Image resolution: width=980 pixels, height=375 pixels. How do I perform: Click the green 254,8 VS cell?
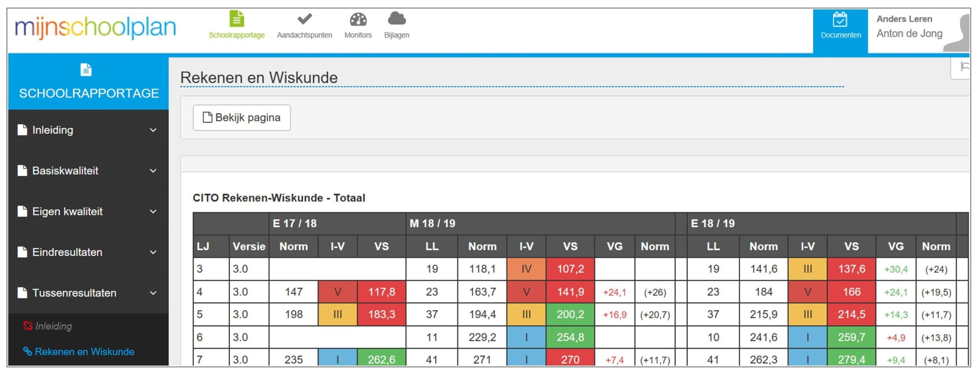(570, 337)
